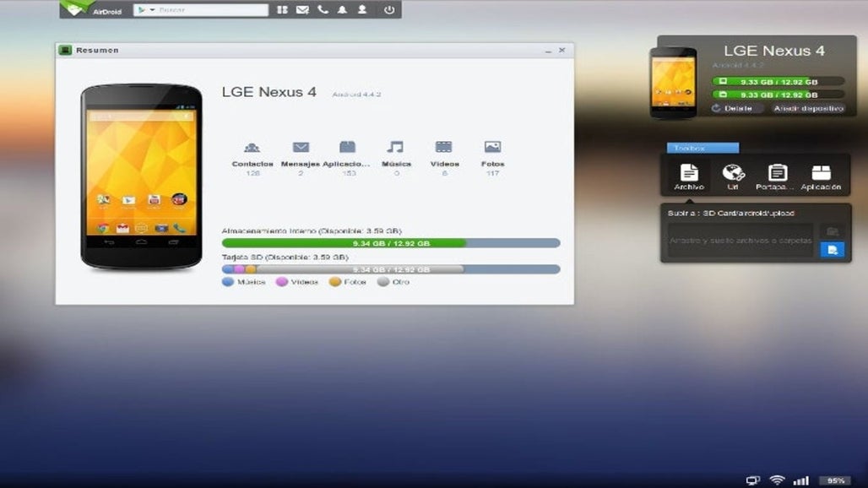The width and height of the screenshot is (868, 488).
Task: Click internal storage bar 9.34 GB / 12.92 GB
Action: pos(391,243)
